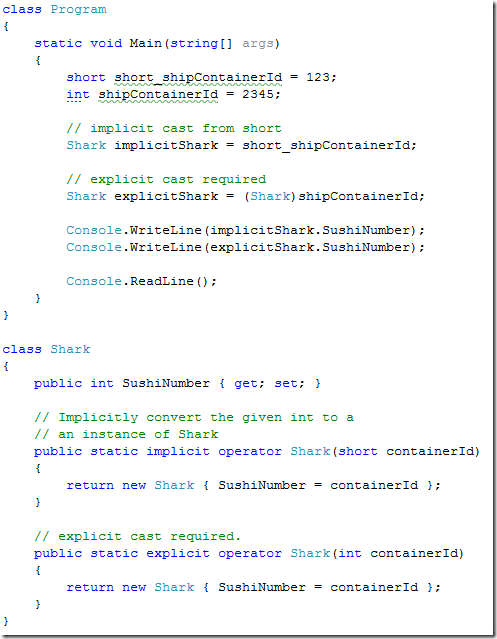Click the 'Program' class name
The image size is (497, 639).
[79, 10]
